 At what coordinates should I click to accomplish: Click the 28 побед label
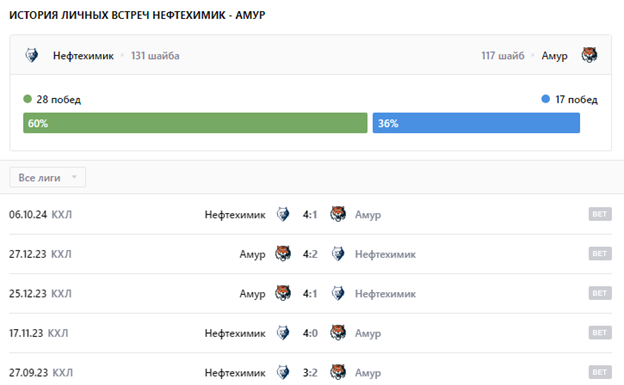[58, 100]
